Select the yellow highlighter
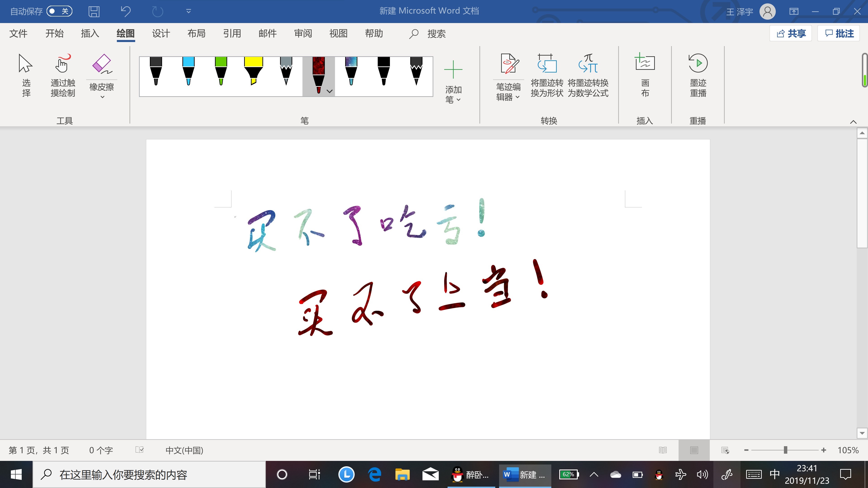 pos(253,71)
